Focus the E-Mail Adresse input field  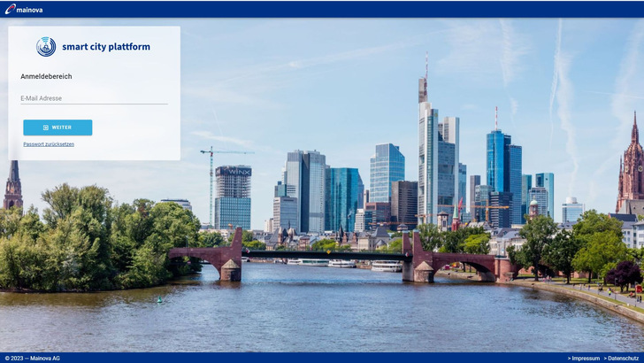94,98
